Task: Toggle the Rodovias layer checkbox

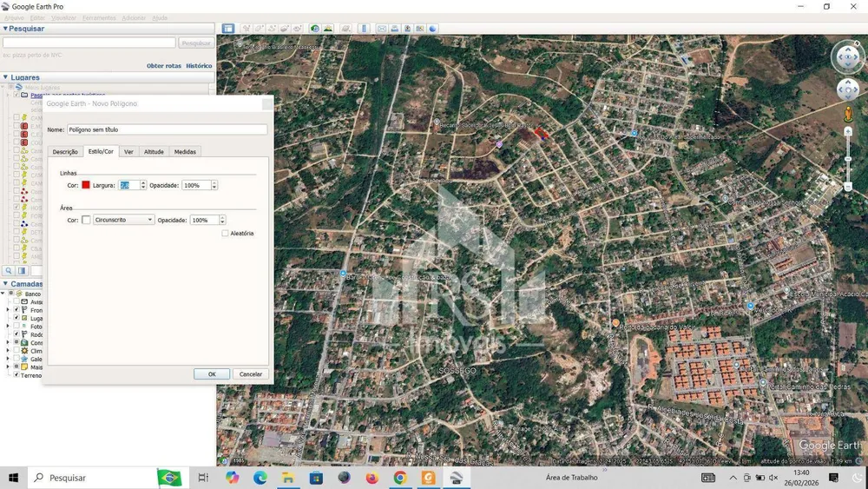Action: pos(16,334)
